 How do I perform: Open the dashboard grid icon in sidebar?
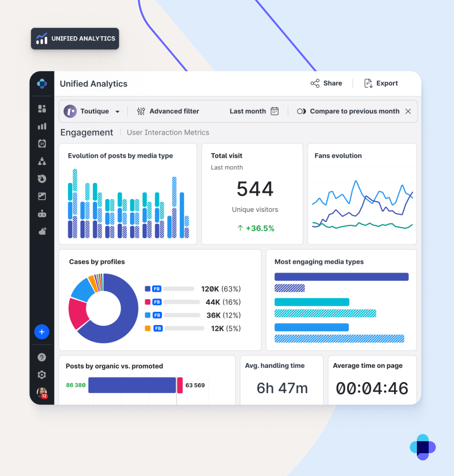coord(42,109)
